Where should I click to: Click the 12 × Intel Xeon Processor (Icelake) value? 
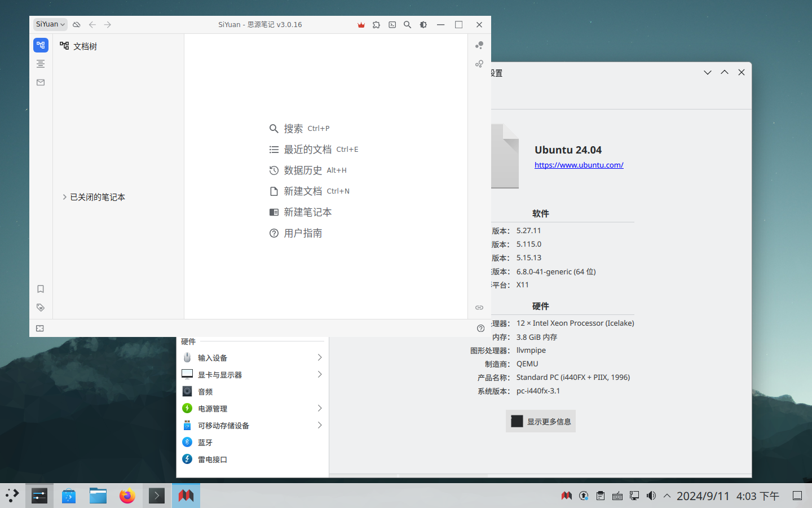575,323
